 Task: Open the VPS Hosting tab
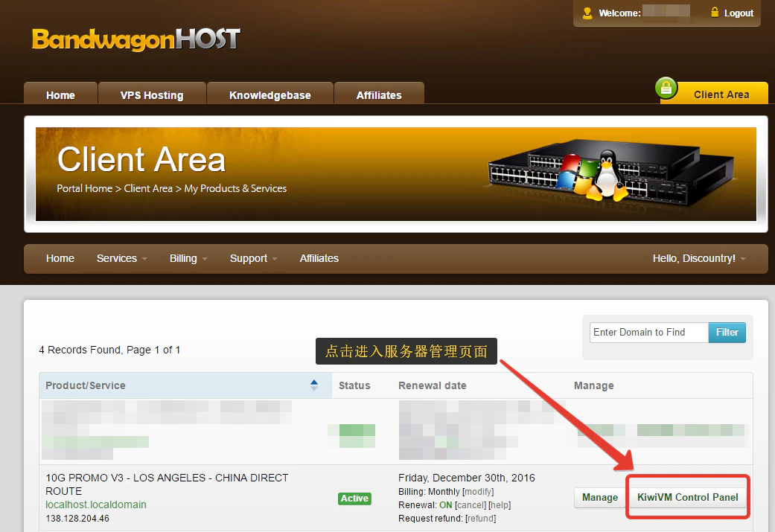152,94
